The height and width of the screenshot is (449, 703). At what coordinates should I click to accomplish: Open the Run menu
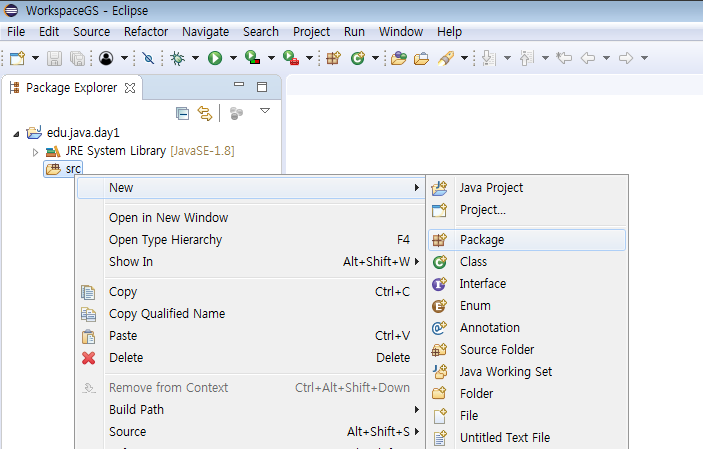tap(354, 32)
